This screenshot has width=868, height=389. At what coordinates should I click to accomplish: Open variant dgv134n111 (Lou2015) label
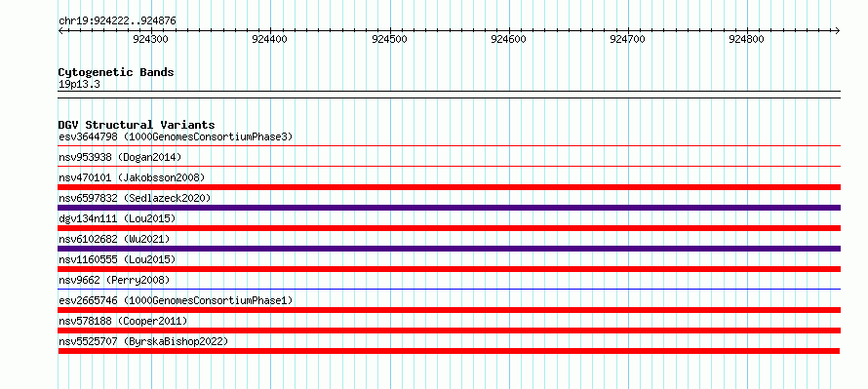pos(117,218)
